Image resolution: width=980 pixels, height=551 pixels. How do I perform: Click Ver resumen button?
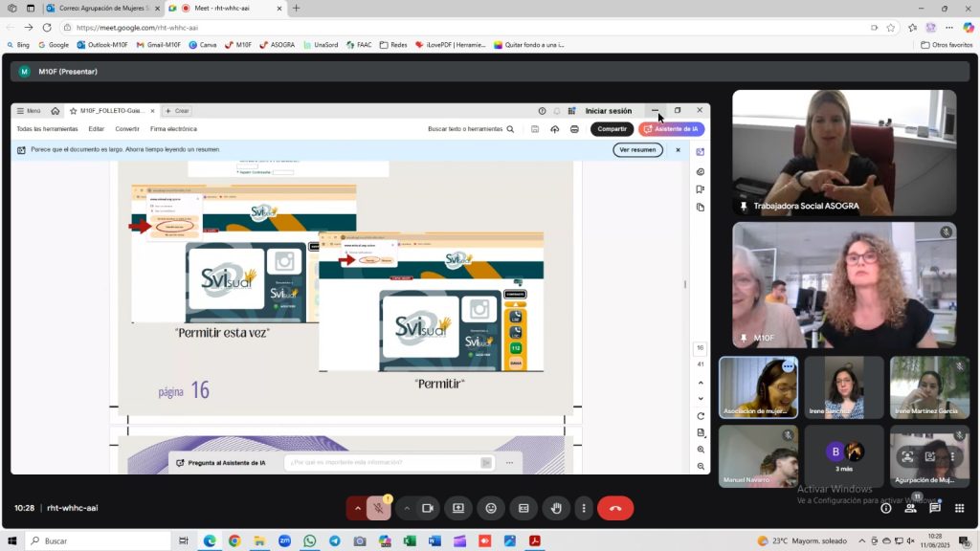(x=637, y=150)
